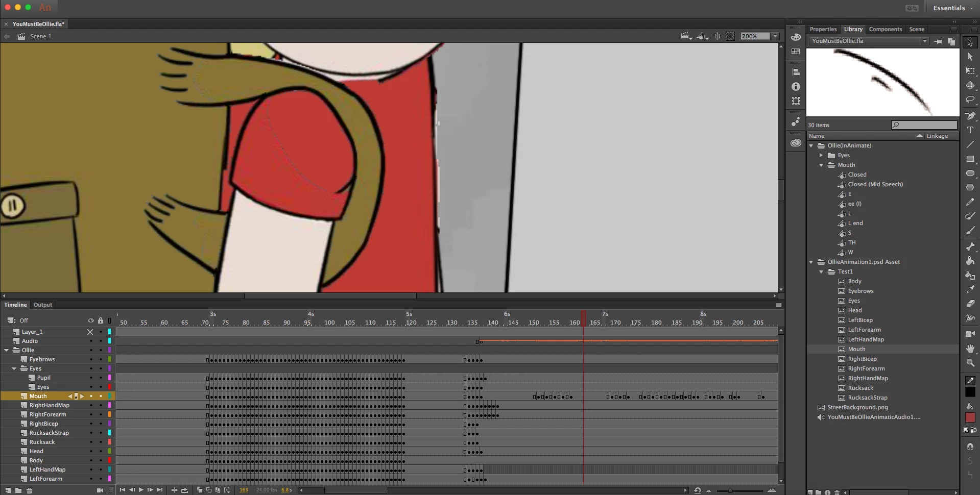Switch to the Properties tab
Screen dimensions: 980x495
tap(823, 29)
